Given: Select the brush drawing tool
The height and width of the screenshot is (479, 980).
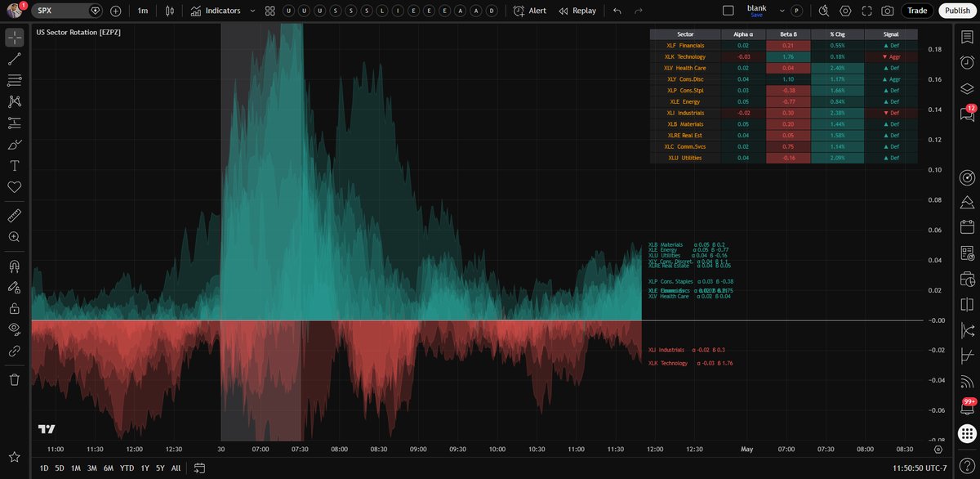Looking at the screenshot, I should (x=14, y=145).
